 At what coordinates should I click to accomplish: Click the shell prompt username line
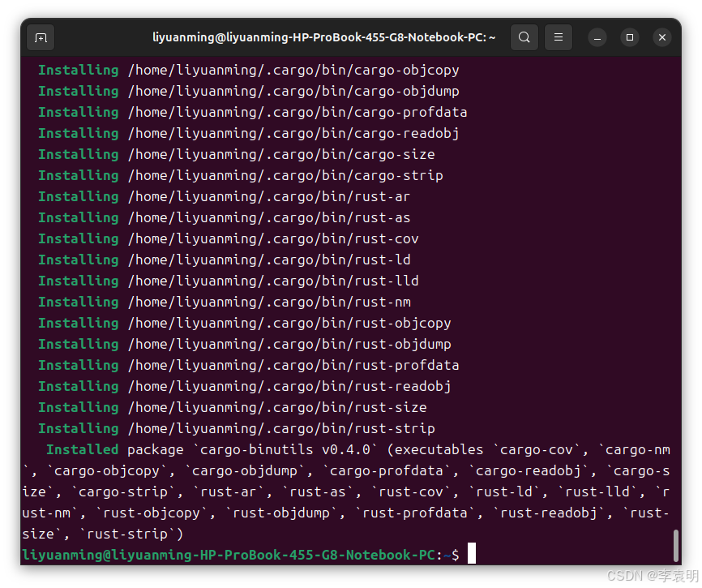tap(241, 555)
